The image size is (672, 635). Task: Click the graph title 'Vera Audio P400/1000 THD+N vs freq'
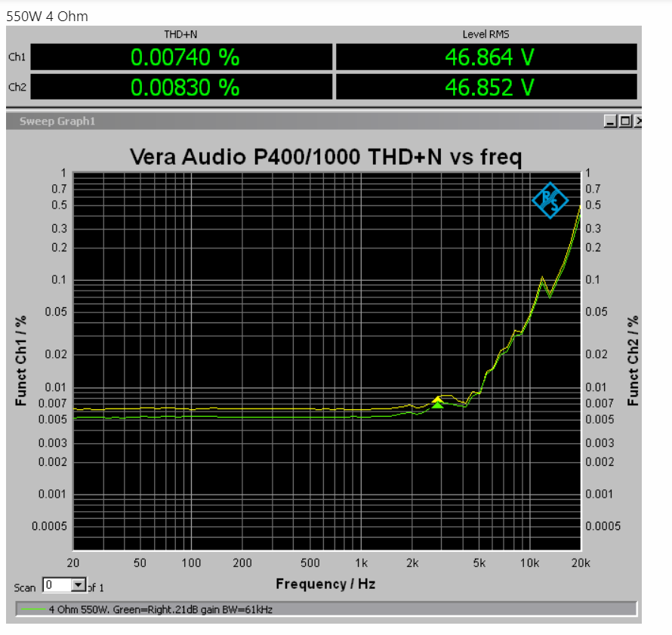325,157
